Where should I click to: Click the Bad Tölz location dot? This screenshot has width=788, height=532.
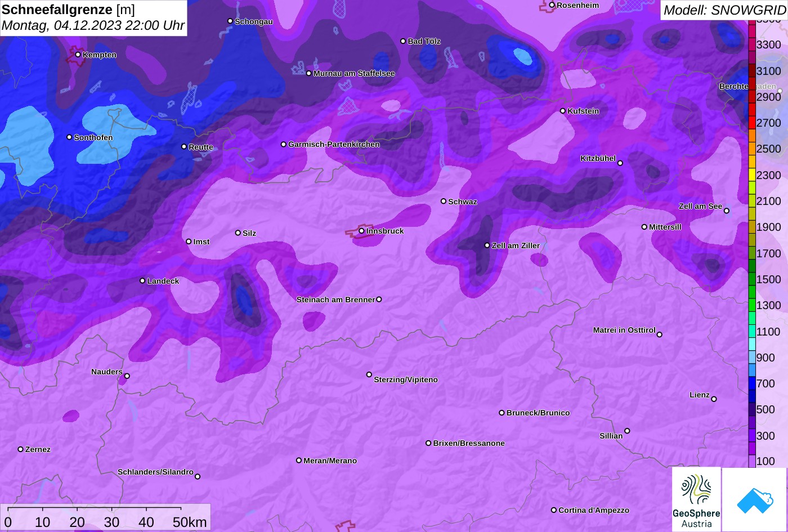coord(403,41)
